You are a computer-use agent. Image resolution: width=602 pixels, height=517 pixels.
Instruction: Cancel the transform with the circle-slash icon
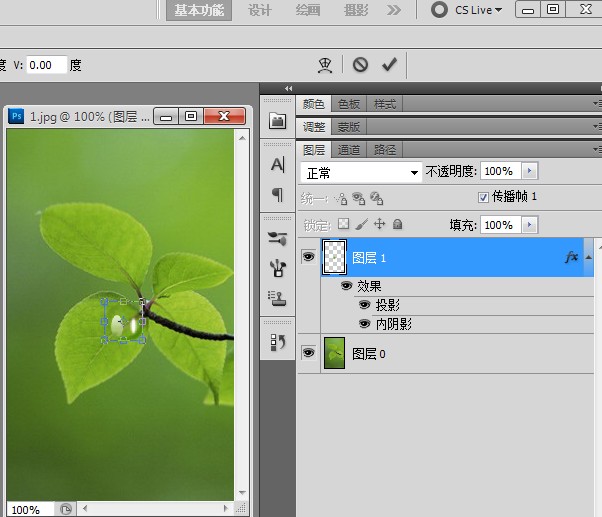pos(361,64)
